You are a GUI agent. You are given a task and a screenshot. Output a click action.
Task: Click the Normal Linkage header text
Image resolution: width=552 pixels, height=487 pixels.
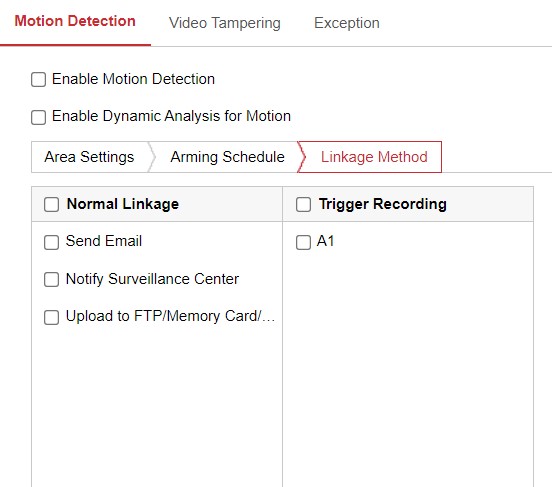123,204
